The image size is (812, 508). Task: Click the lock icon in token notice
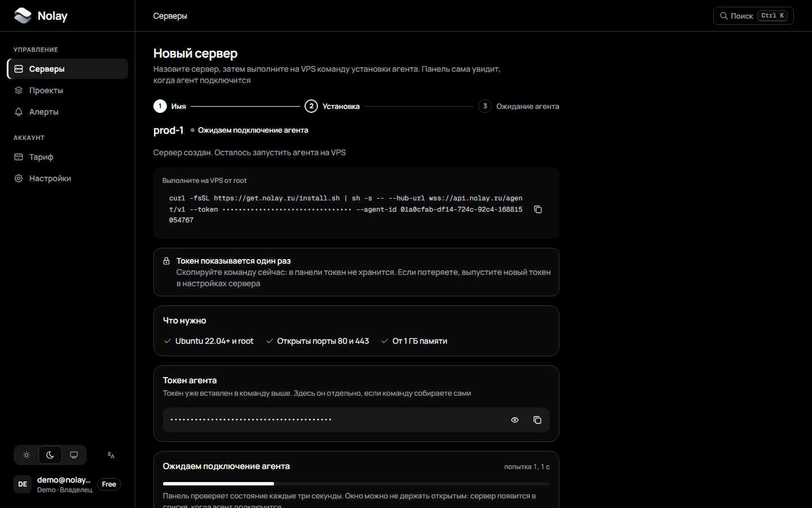pyautogui.click(x=166, y=261)
